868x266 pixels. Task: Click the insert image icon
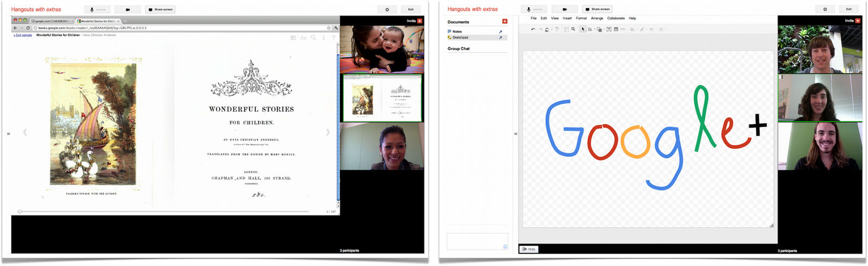tap(616, 29)
